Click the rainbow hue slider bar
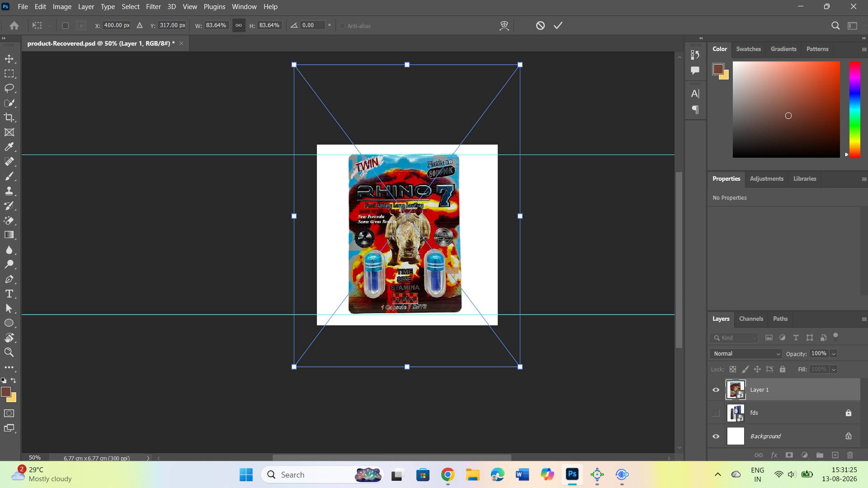This screenshot has width=868, height=488. (854, 110)
